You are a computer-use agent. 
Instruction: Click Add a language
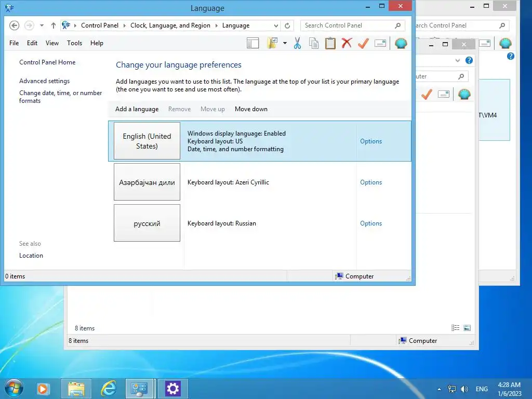click(x=137, y=109)
